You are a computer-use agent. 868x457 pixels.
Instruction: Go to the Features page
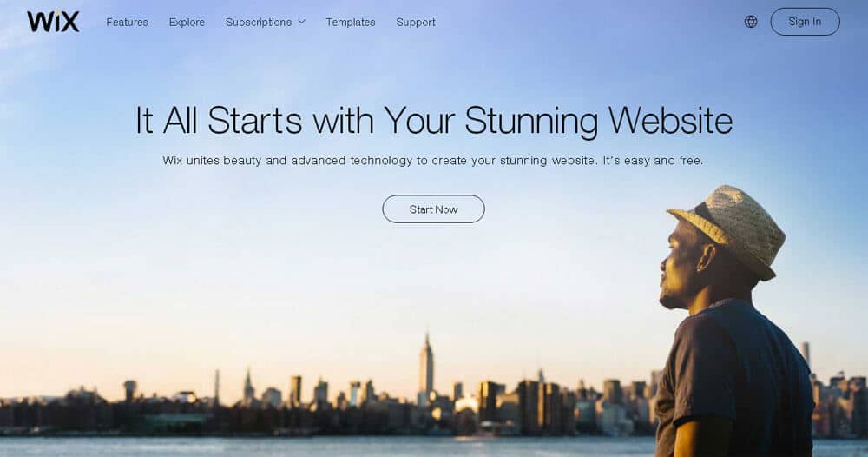[128, 23]
